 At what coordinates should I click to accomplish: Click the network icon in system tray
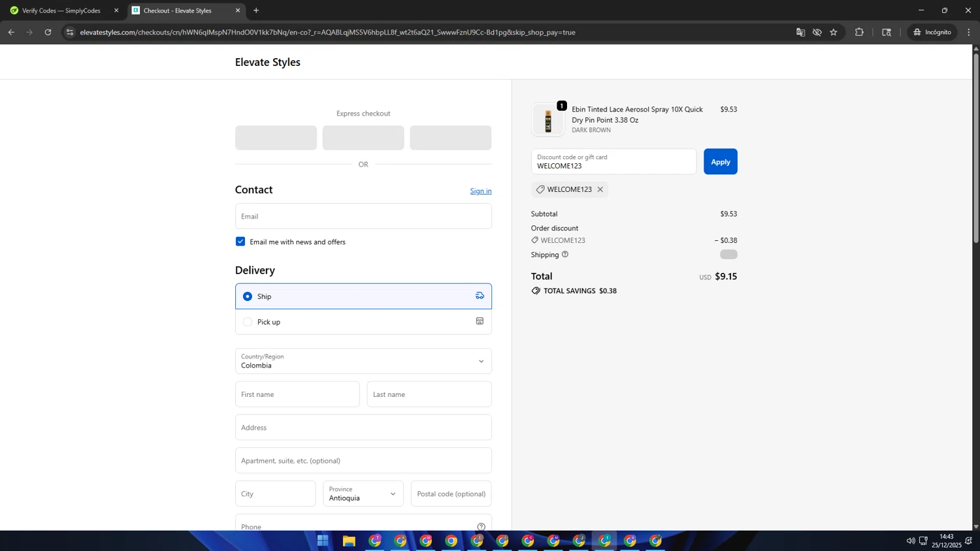(x=923, y=541)
